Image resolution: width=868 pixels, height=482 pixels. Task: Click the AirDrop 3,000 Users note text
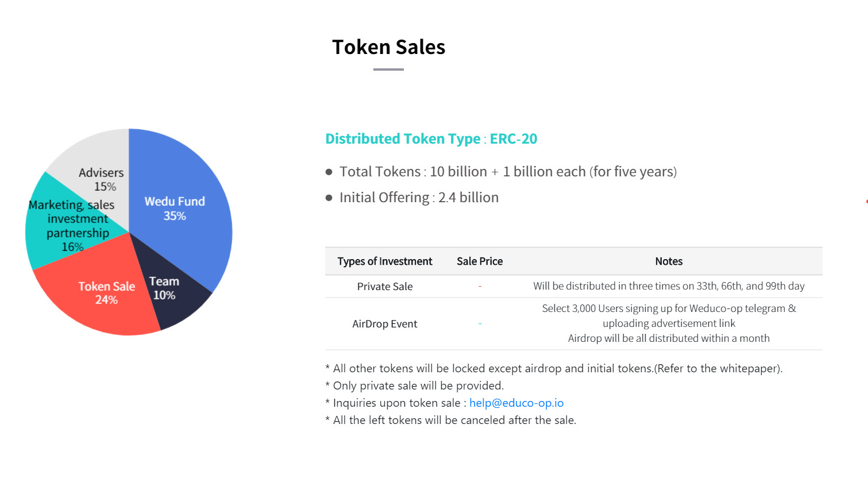[669, 309]
